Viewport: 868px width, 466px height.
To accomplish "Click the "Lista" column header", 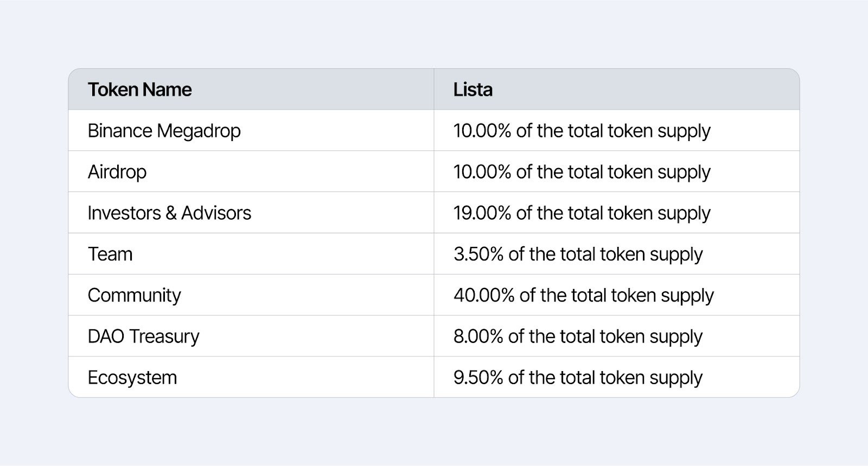I will pyautogui.click(x=473, y=90).
